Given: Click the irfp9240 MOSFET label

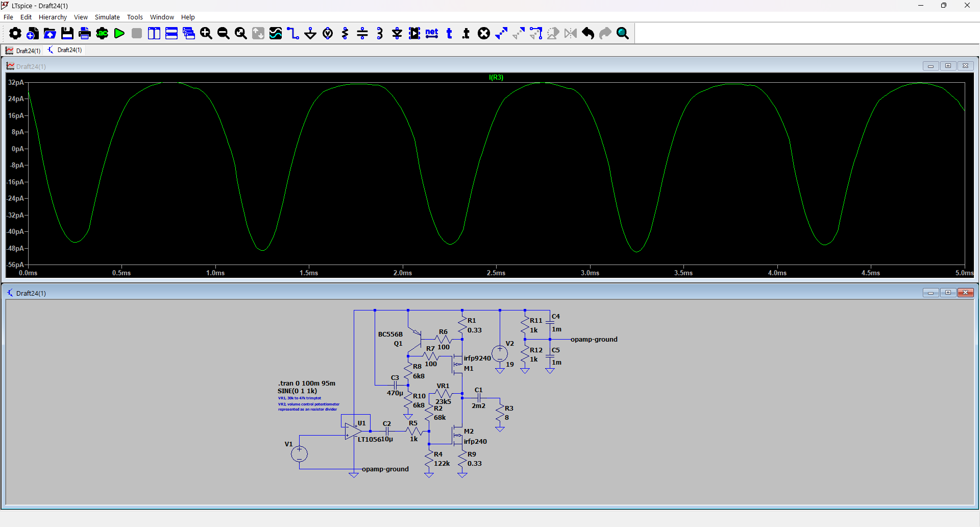Looking at the screenshot, I should pos(477,358).
